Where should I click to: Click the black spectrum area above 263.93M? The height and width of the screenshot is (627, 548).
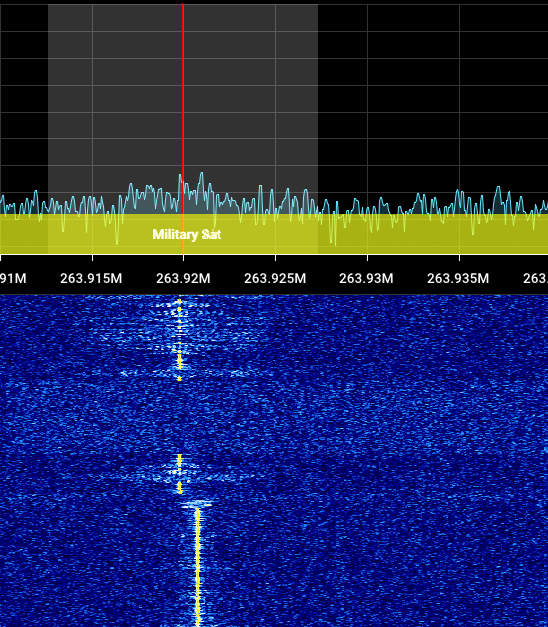367,100
